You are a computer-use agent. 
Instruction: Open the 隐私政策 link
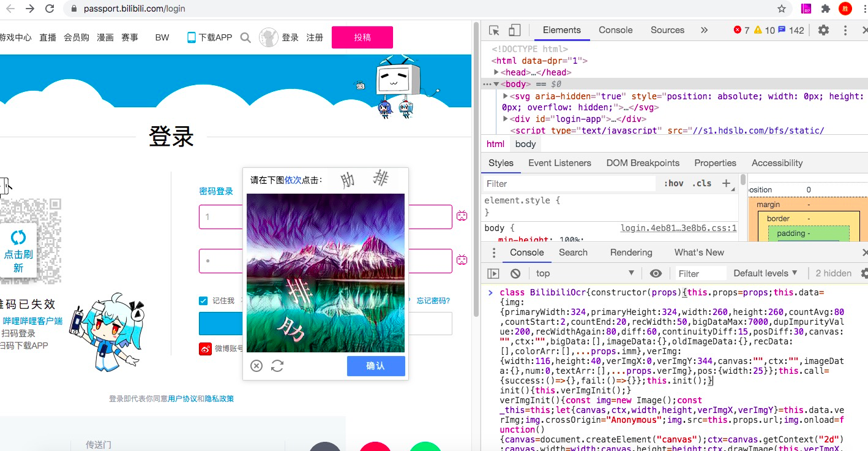tap(219, 399)
